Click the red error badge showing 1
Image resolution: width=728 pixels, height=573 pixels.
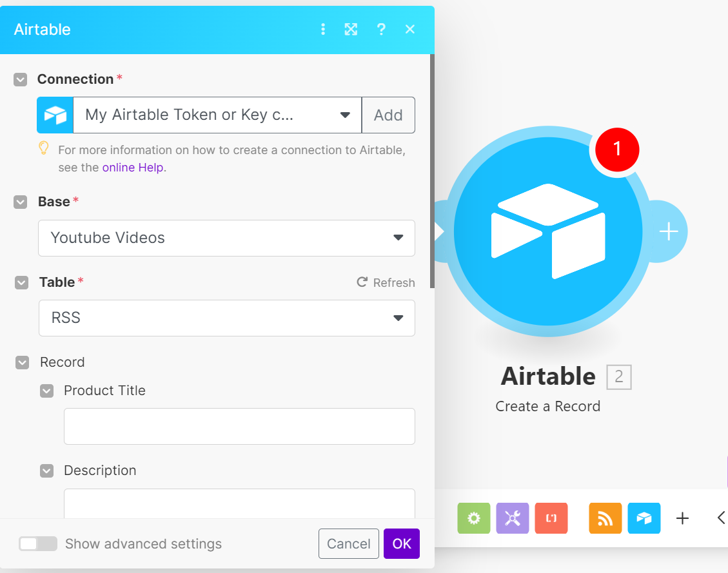617,150
